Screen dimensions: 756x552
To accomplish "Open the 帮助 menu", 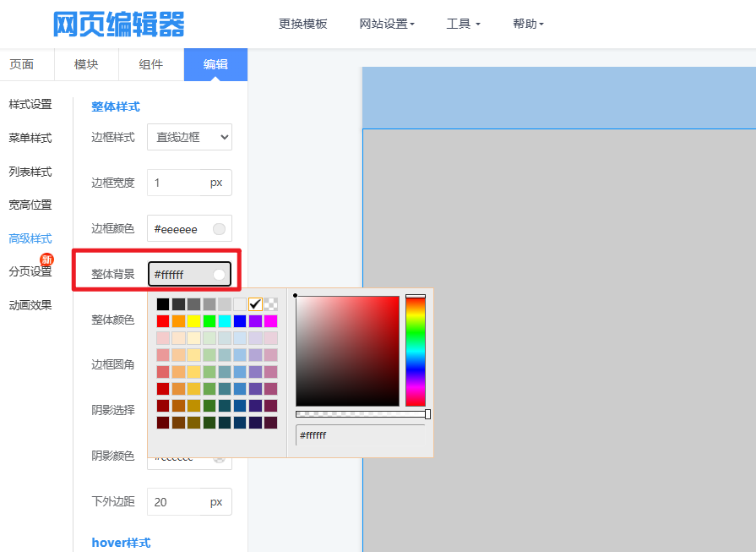I will [528, 24].
